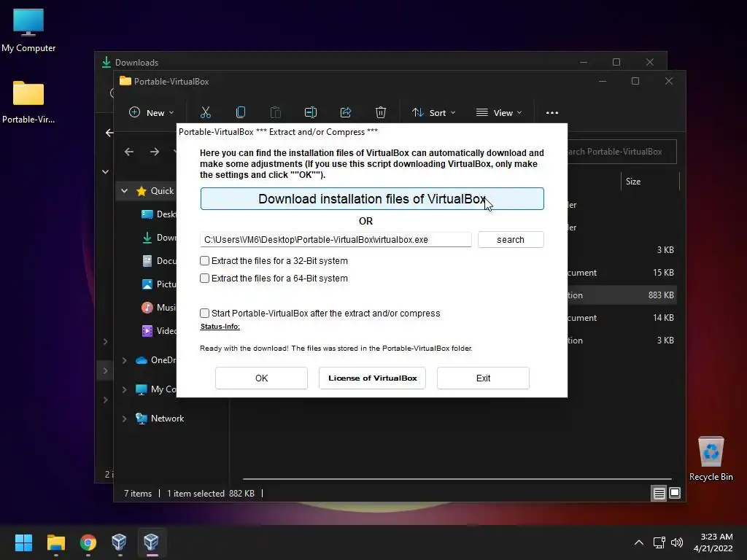Click the Cut scissors icon
Screen dimensions: 747x560
tap(205, 112)
